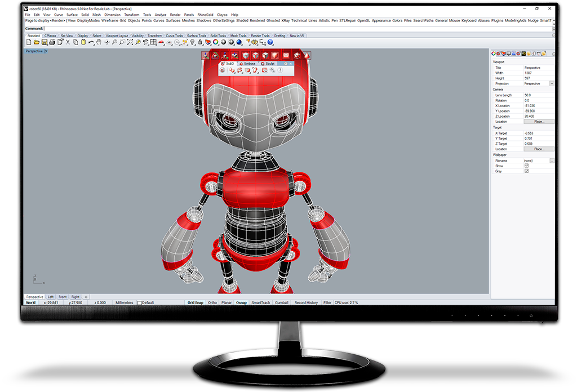Click the New file icon

(x=29, y=42)
